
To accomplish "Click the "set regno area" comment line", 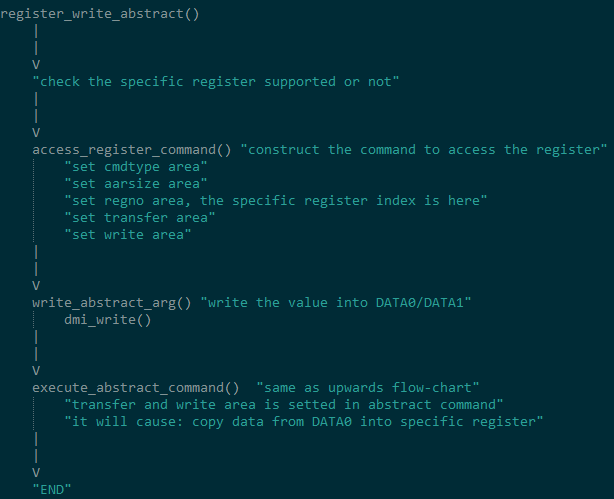I will (x=275, y=200).
